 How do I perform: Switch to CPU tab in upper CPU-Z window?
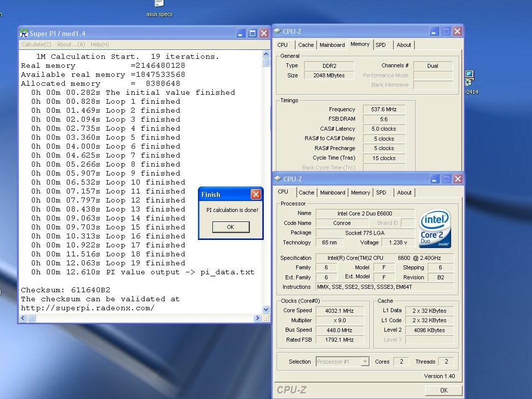[x=282, y=45]
